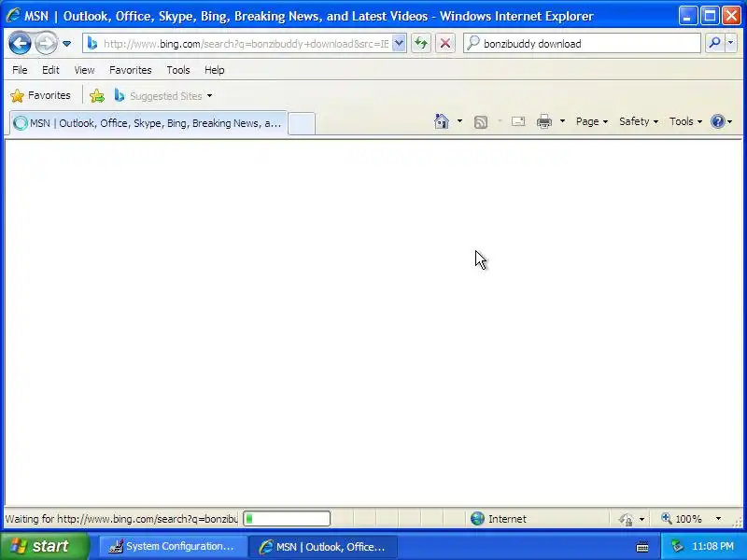Viewport: 747px width, 560px height.
Task: Click the Home page icon
Action: pyautogui.click(x=442, y=121)
